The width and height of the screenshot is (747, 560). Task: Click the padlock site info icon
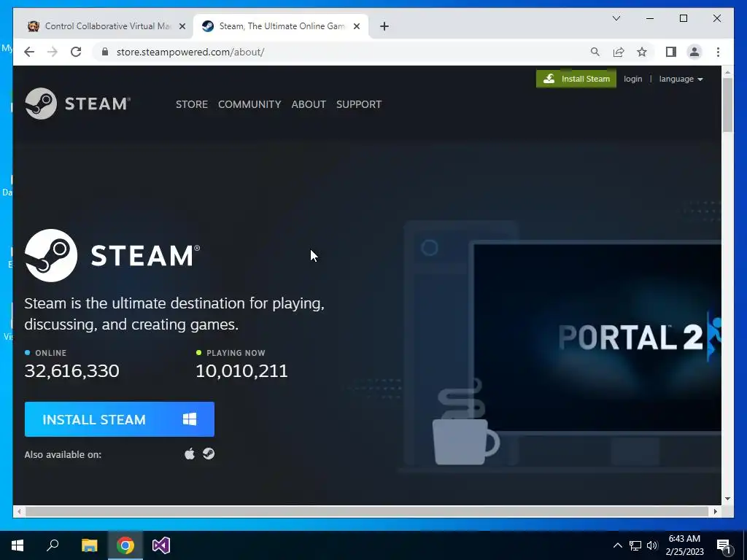[x=105, y=52]
